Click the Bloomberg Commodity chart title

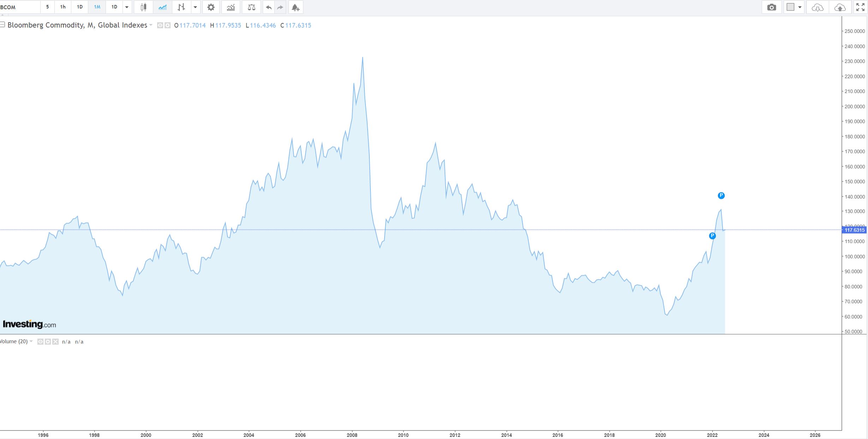click(x=77, y=25)
